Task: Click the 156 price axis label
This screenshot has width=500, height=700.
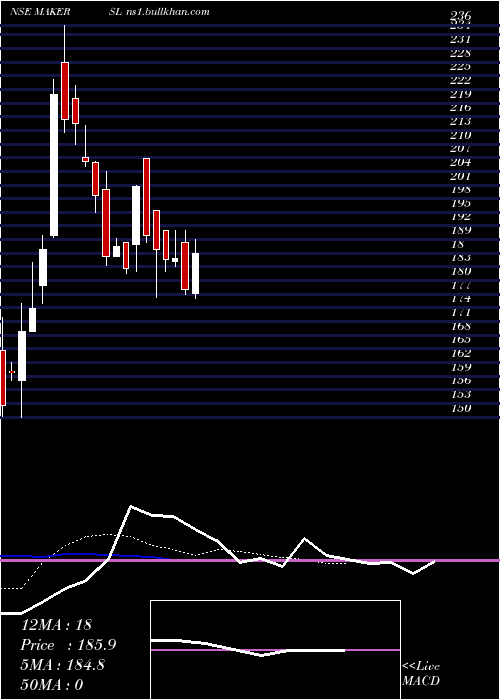Action: click(460, 381)
